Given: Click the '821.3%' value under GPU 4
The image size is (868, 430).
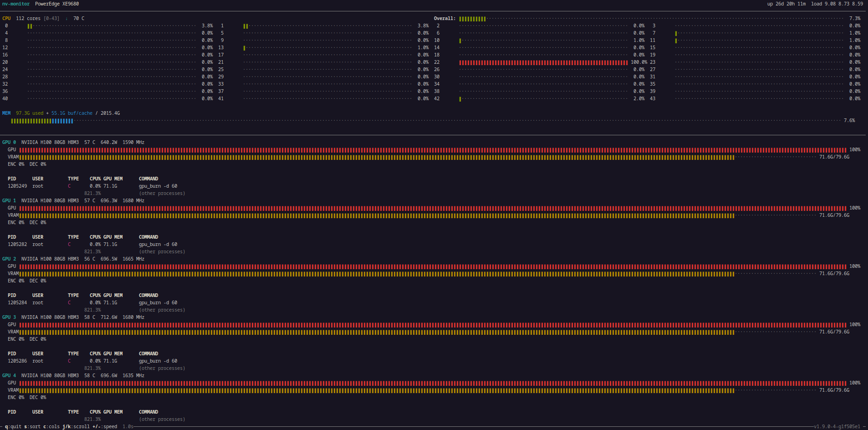Looking at the screenshot, I should pos(92,420).
